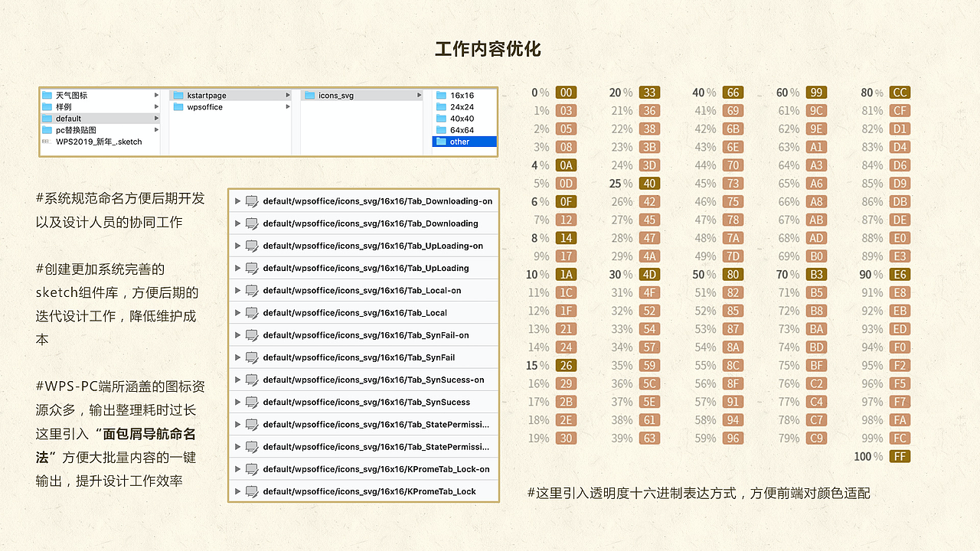
Task: Click the 1A hex swatch for 10%
Action: 566,275
